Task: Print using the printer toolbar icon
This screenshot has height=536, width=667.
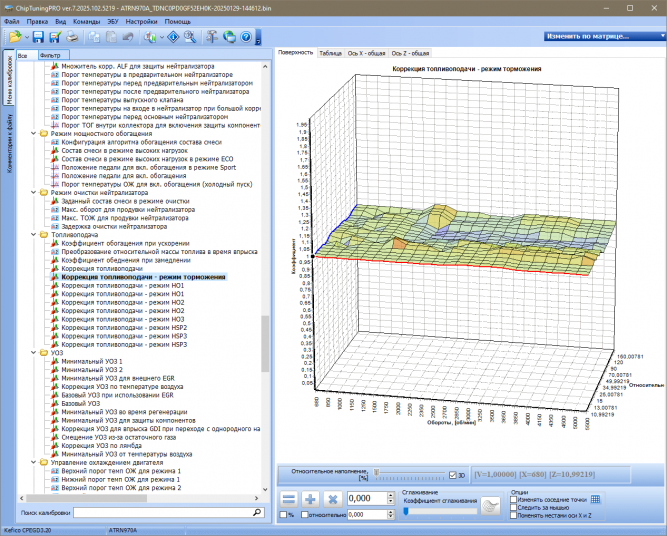Action: pyautogui.click(x=72, y=37)
